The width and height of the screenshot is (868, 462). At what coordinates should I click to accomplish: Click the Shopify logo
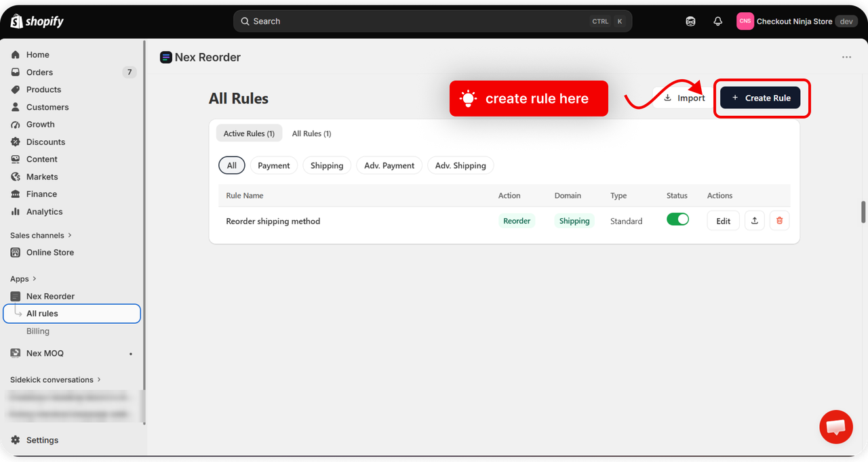coord(37,22)
